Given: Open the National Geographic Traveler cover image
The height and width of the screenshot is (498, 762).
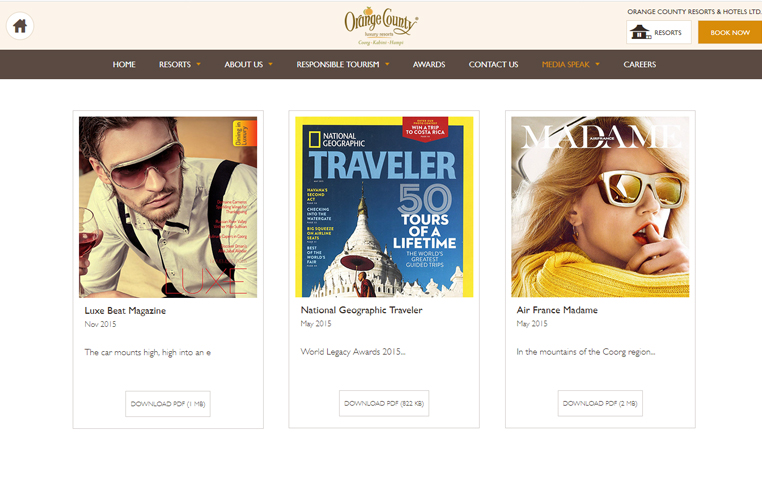Looking at the screenshot, I should pyautogui.click(x=384, y=207).
